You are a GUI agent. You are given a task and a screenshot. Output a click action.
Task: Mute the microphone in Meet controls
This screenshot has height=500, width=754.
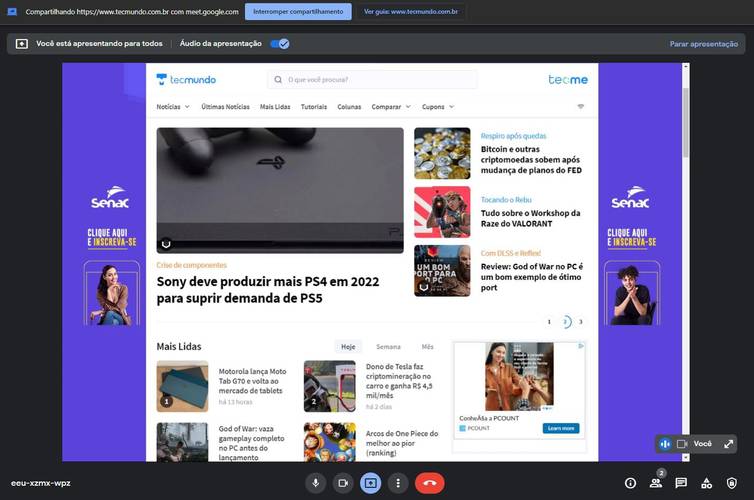(x=315, y=483)
